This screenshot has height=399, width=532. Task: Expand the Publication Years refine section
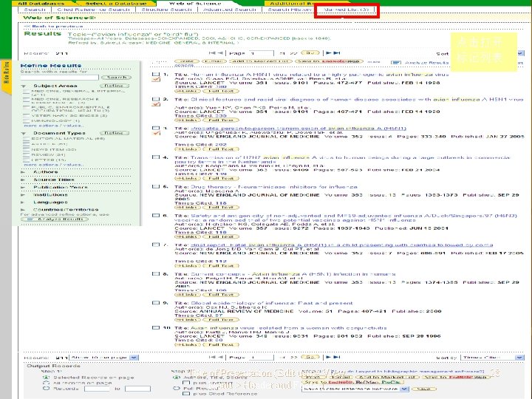pos(23,187)
